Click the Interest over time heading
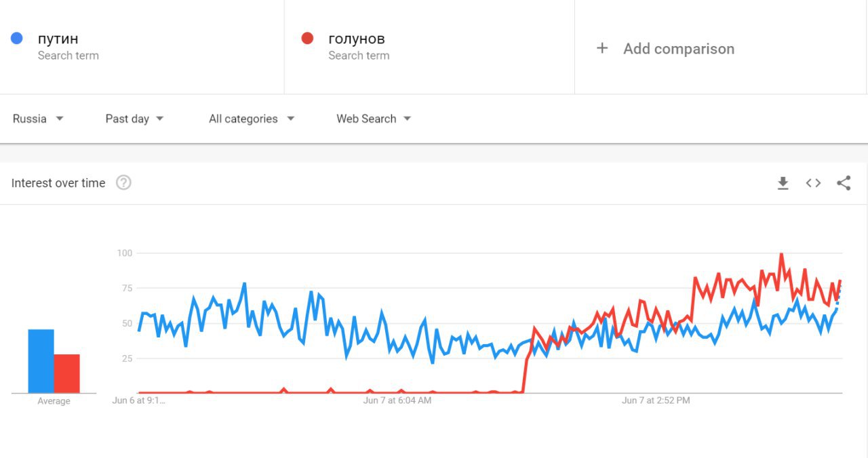868x458 pixels. pyautogui.click(x=58, y=183)
